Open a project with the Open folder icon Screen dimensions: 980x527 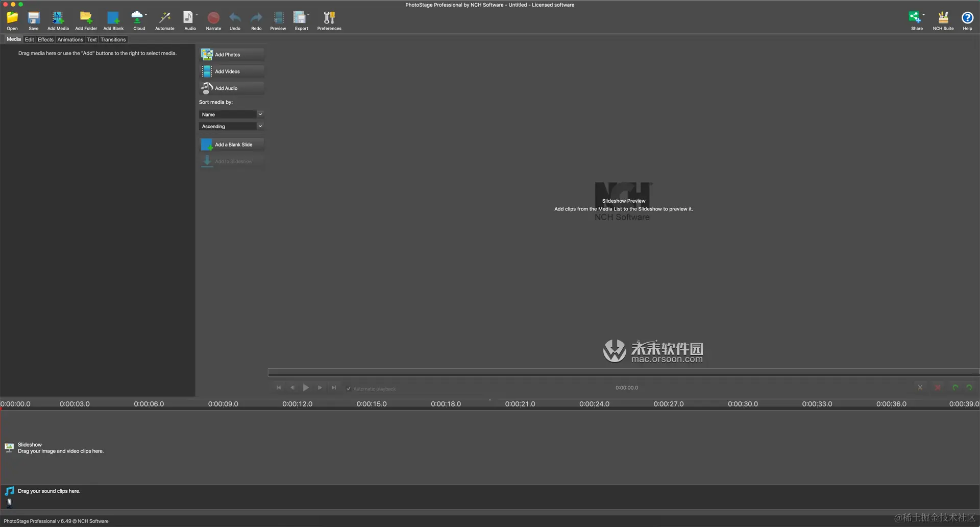click(12, 18)
